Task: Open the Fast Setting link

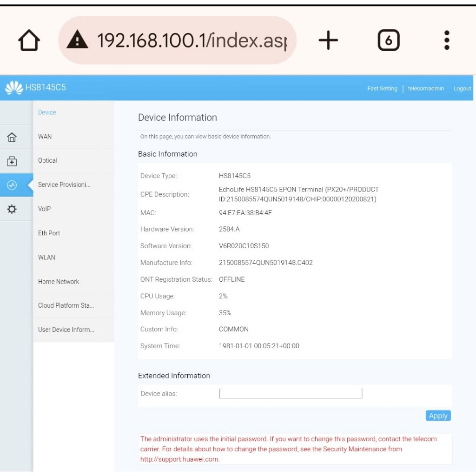Action: coord(382,89)
